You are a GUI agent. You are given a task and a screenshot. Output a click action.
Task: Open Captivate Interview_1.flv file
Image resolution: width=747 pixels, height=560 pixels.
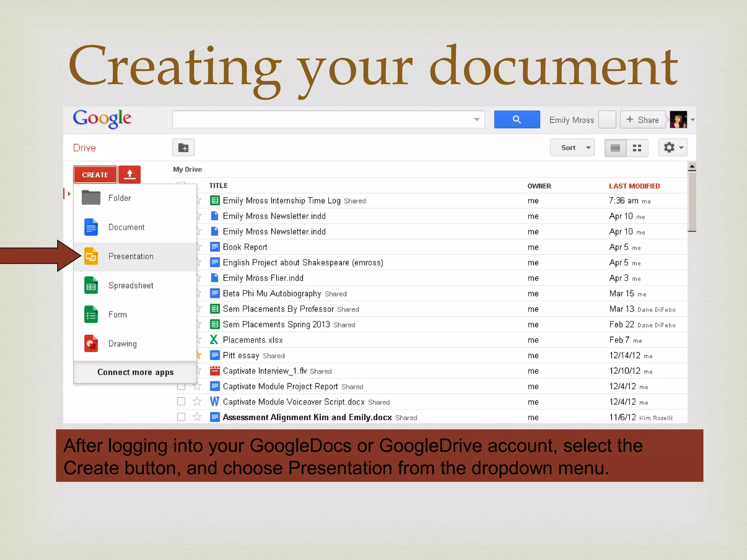pos(265,371)
